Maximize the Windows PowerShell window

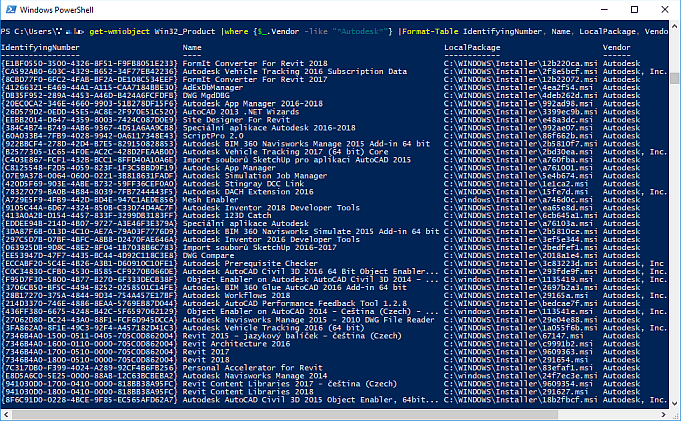point(635,10)
